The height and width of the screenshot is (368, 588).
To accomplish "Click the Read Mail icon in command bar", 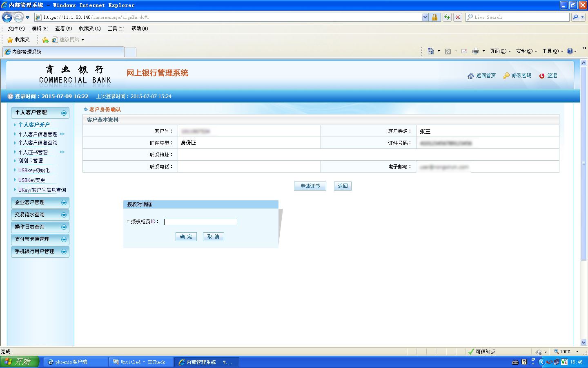I will click(x=464, y=51).
